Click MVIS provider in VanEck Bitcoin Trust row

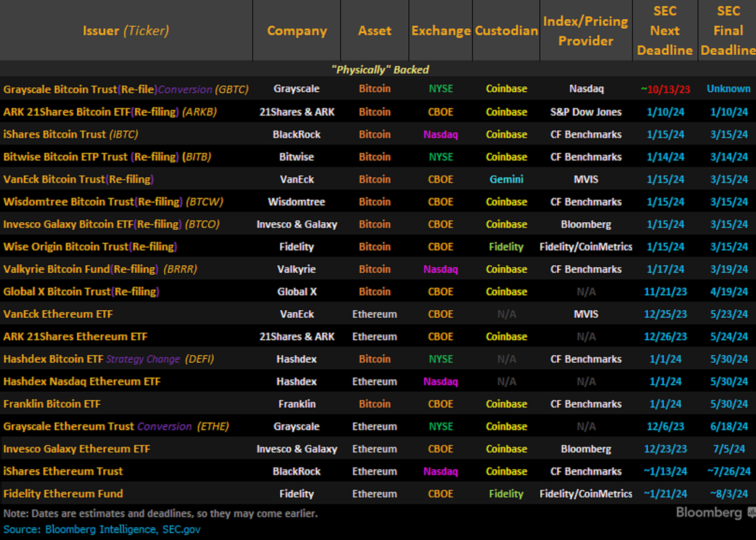click(586, 179)
